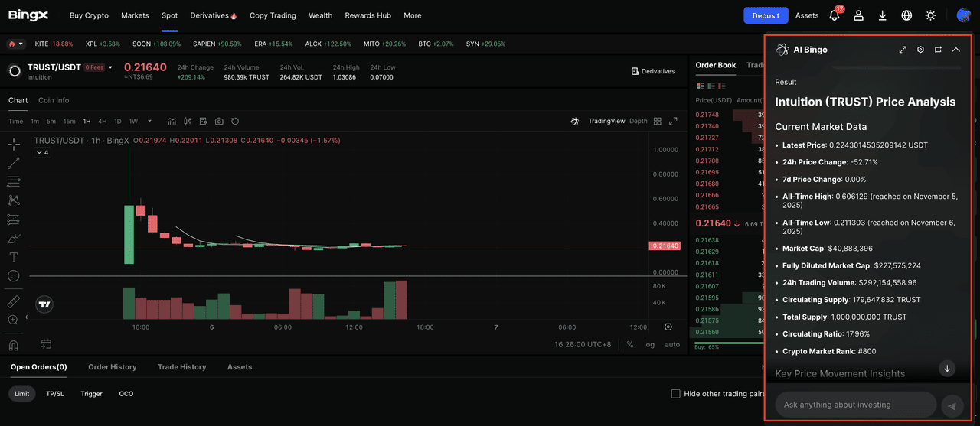Open the candlestick chart type icon
The width and height of the screenshot is (980, 426).
(188, 121)
